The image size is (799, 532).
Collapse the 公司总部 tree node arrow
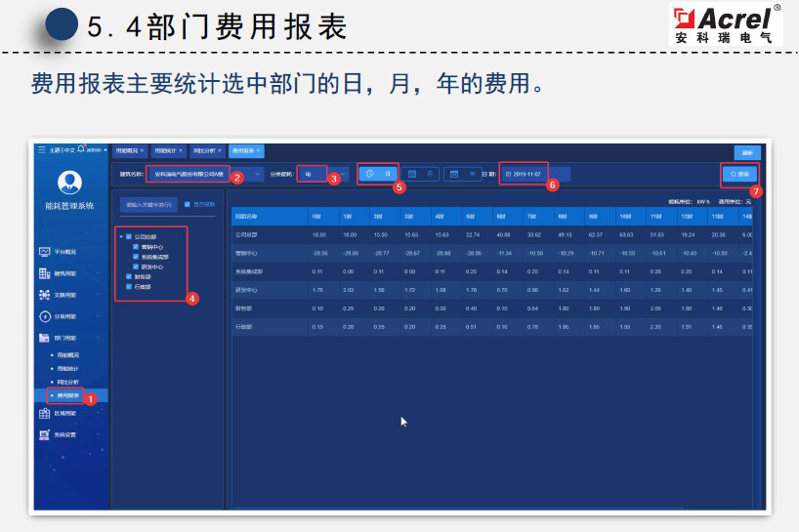click(x=121, y=237)
